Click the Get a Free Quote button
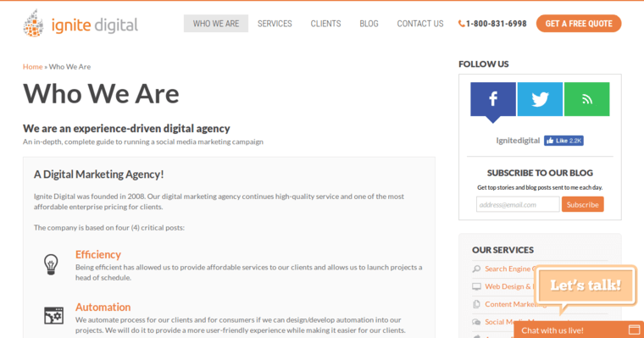This screenshot has width=644, height=338. tap(579, 24)
